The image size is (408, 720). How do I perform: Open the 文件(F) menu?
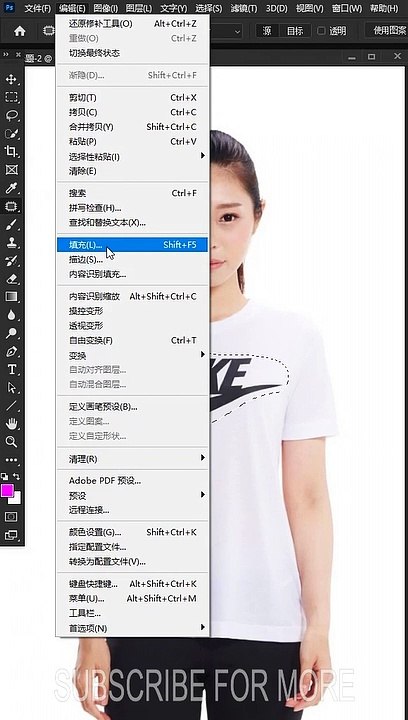(x=38, y=8)
